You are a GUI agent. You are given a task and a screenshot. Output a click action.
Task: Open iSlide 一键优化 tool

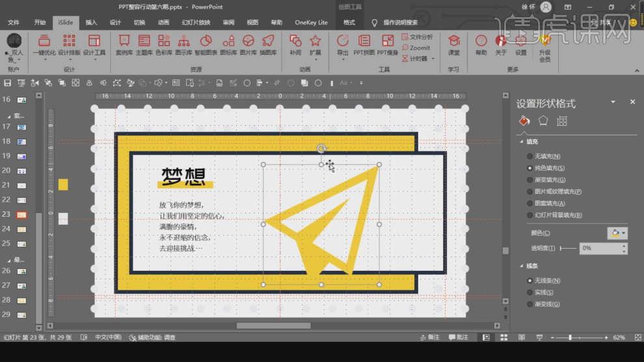tap(44, 45)
